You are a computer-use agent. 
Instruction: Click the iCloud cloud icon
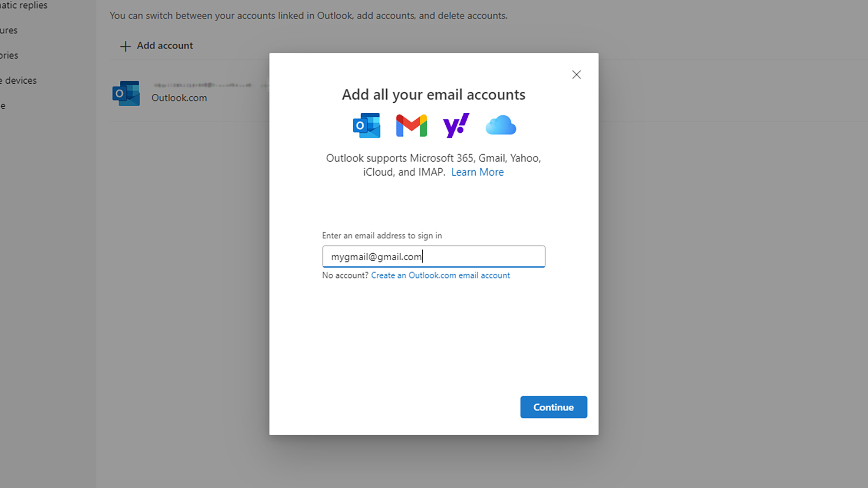coord(500,125)
